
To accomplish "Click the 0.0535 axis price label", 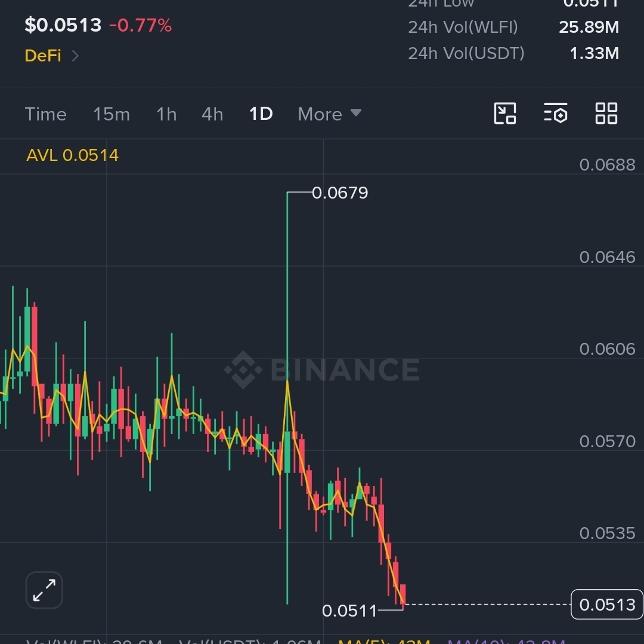I will [607, 534].
